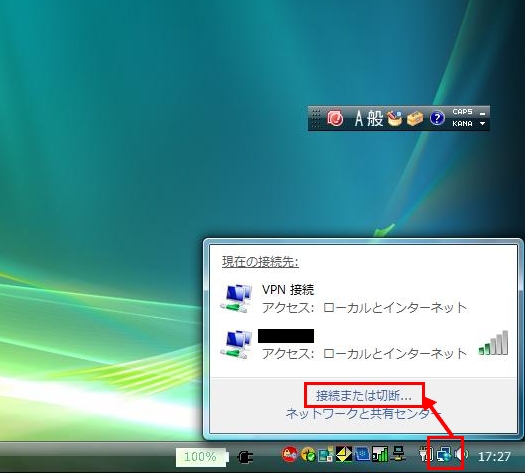Open the black power plug icon
This screenshot has width=525, height=473.
point(245,457)
